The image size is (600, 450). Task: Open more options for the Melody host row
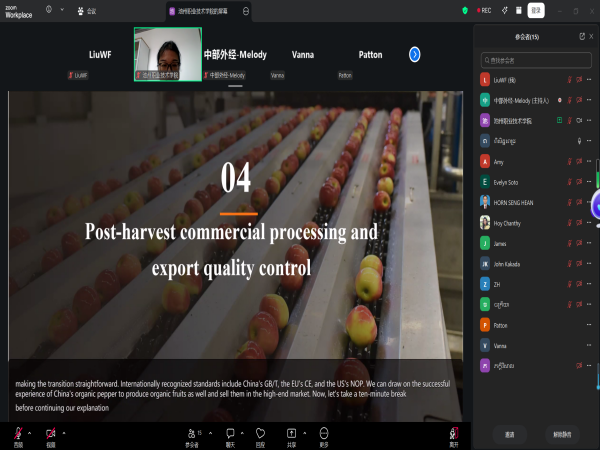point(589,100)
